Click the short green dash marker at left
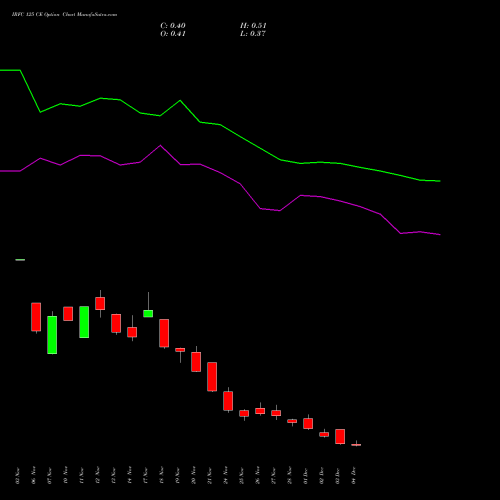Image resolution: width=500 pixels, height=500 pixels. pyautogui.click(x=20, y=260)
